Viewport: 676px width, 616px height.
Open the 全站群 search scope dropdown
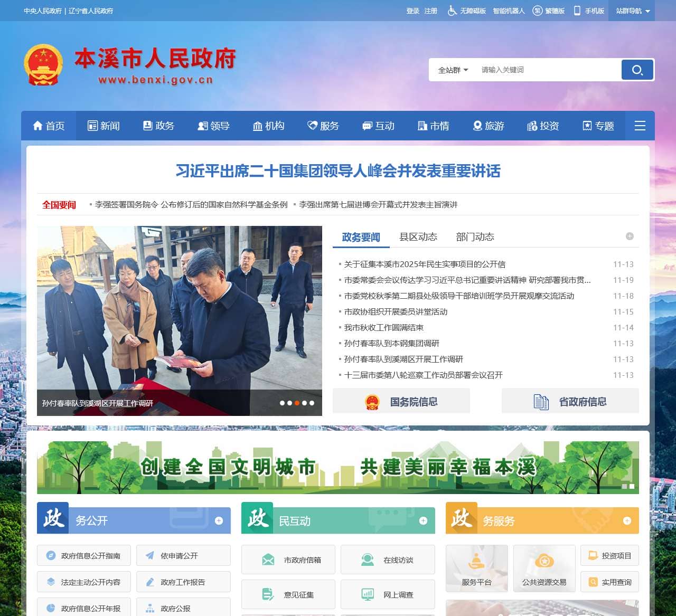click(x=451, y=69)
